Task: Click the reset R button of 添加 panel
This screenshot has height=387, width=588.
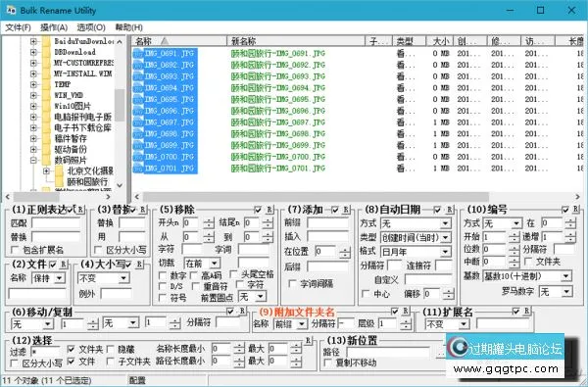Action: coord(346,210)
